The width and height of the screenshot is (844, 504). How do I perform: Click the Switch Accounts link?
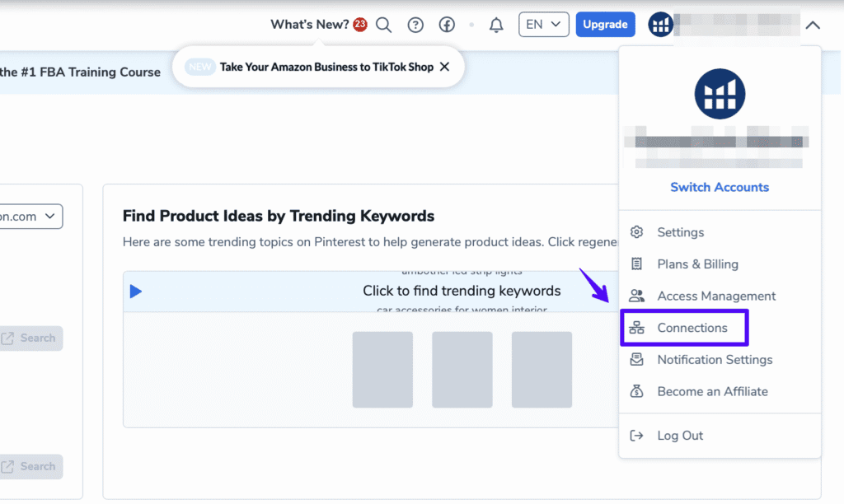pos(719,187)
